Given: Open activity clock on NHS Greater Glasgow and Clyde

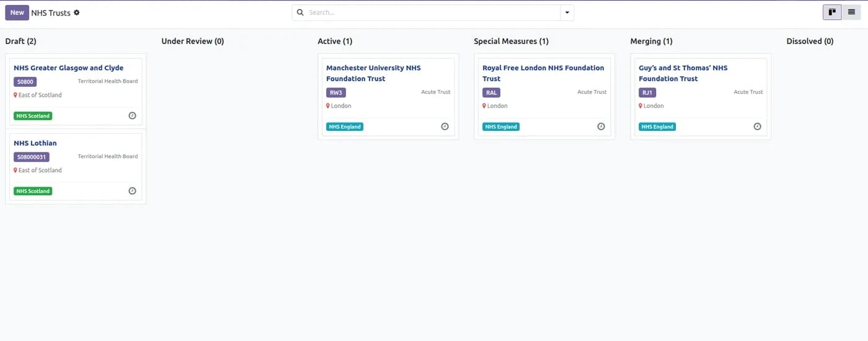Looking at the screenshot, I should [x=132, y=116].
